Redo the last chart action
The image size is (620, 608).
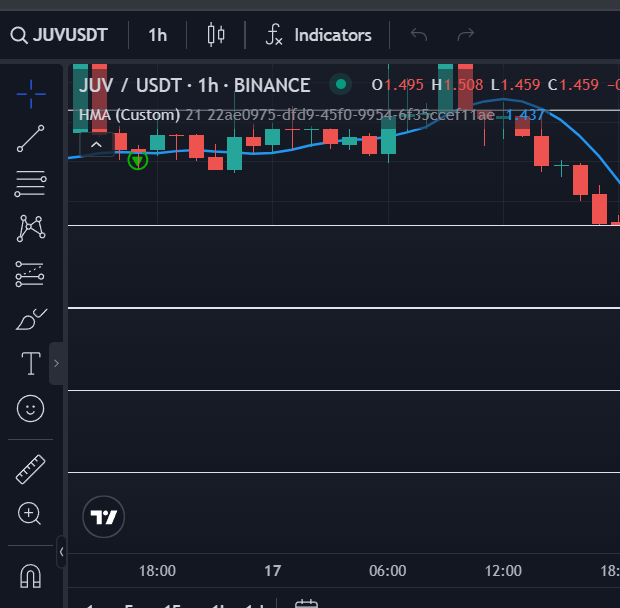point(466,35)
